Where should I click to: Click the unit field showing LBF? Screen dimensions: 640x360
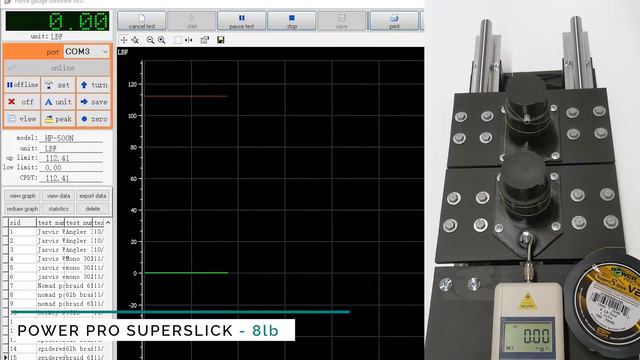point(71,148)
